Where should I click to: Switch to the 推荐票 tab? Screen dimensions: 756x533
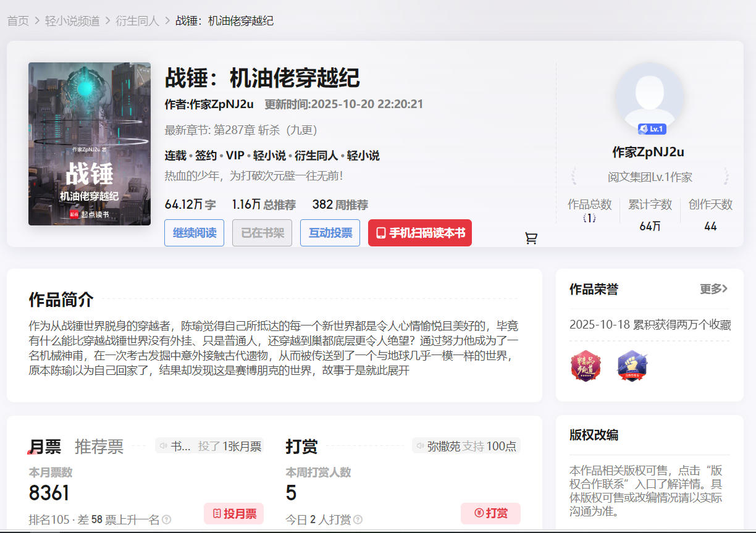(x=99, y=447)
